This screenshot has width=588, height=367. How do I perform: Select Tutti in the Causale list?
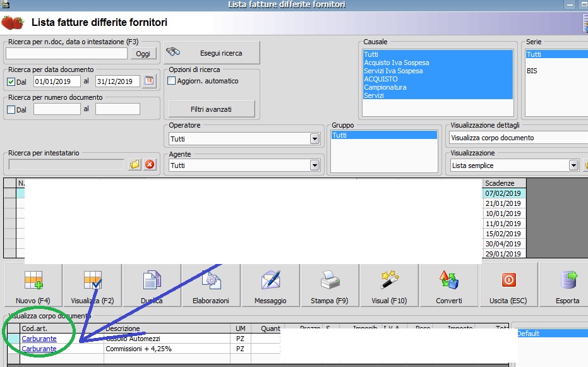(438, 54)
